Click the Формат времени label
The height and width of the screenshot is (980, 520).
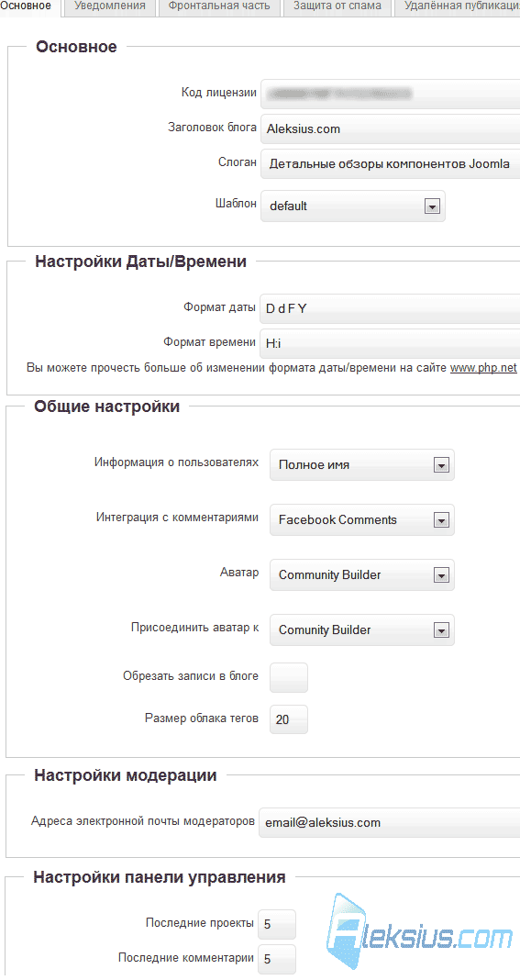[x=210, y=342]
